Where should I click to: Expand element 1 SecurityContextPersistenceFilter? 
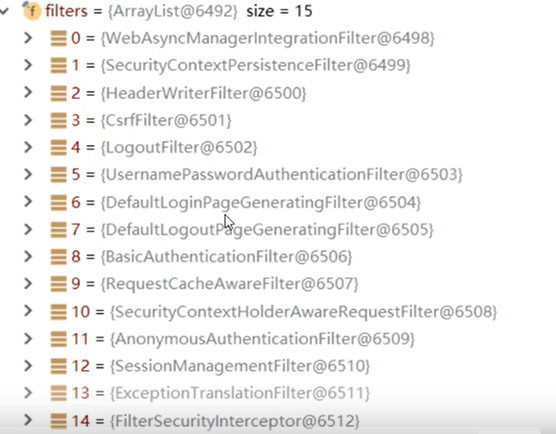coord(28,65)
